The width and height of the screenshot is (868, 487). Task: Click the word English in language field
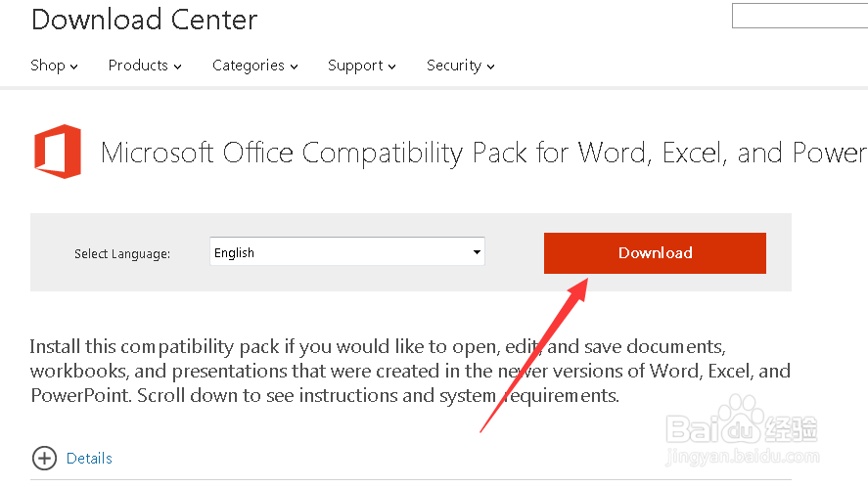pyautogui.click(x=235, y=252)
